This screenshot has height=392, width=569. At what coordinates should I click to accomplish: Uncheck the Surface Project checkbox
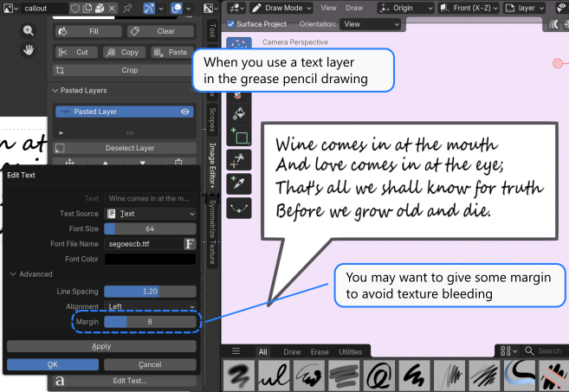[230, 24]
